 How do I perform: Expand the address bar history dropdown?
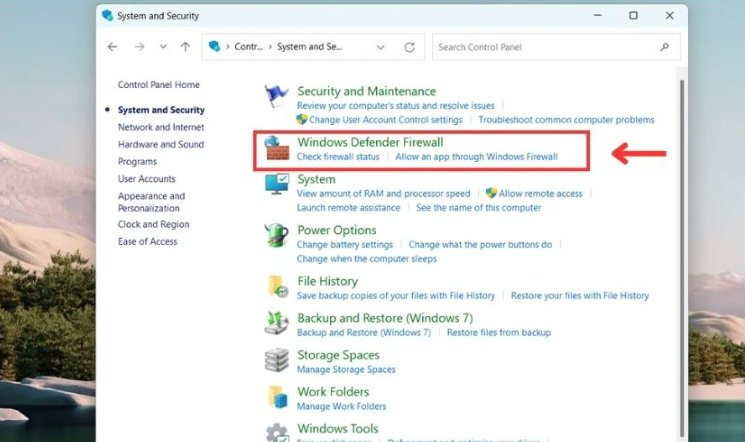[x=380, y=47]
